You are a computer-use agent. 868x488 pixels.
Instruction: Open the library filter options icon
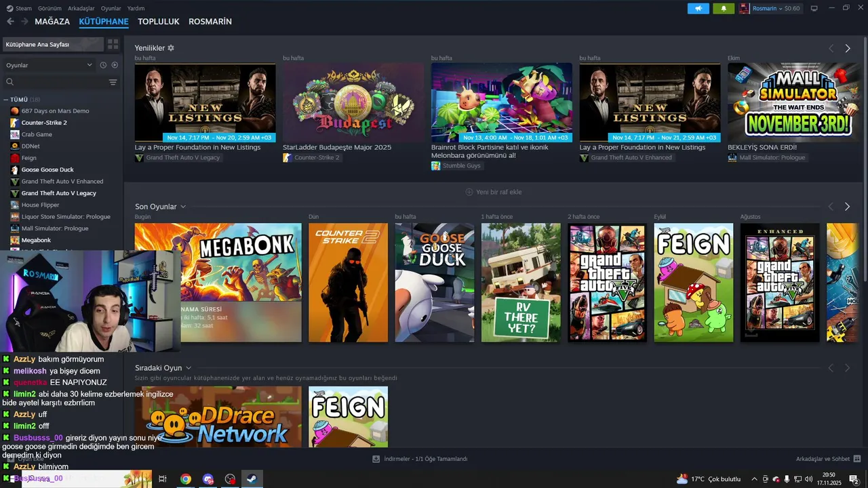113,82
